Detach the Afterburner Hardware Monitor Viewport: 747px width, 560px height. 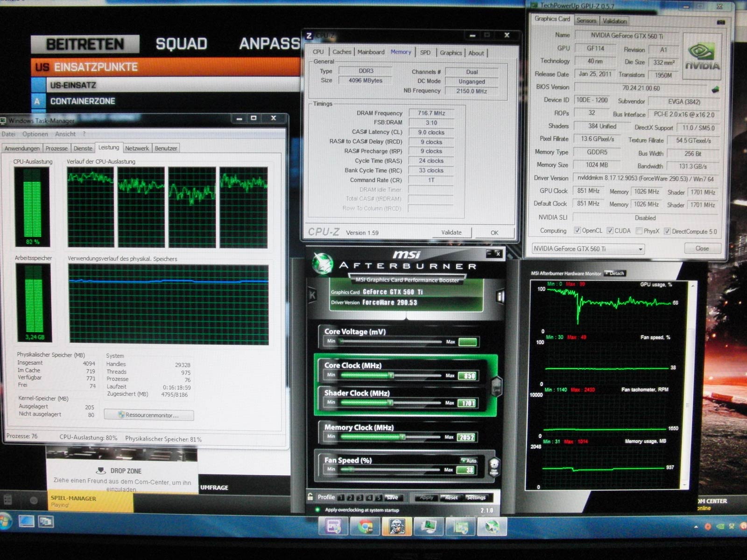click(615, 273)
